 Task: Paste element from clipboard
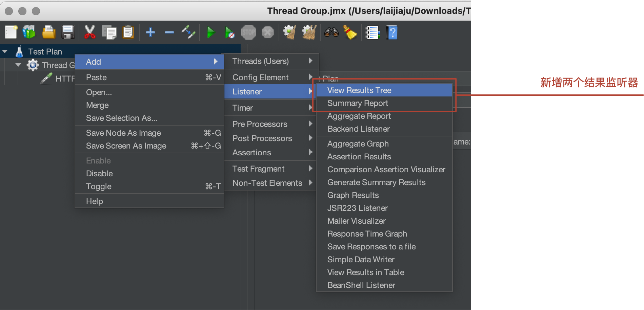pos(128,32)
